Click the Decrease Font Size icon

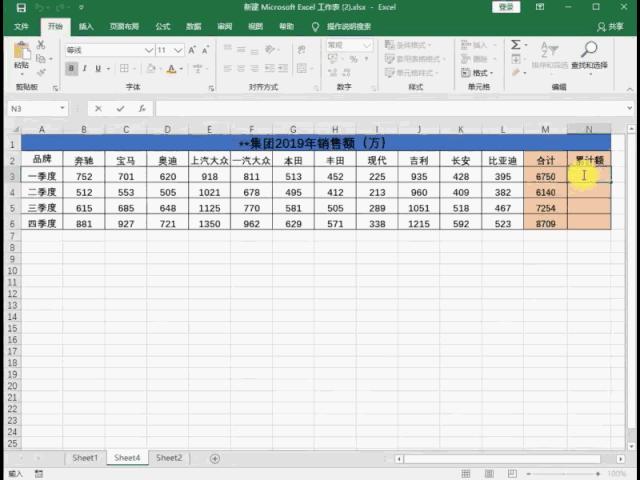coord(205,50)
